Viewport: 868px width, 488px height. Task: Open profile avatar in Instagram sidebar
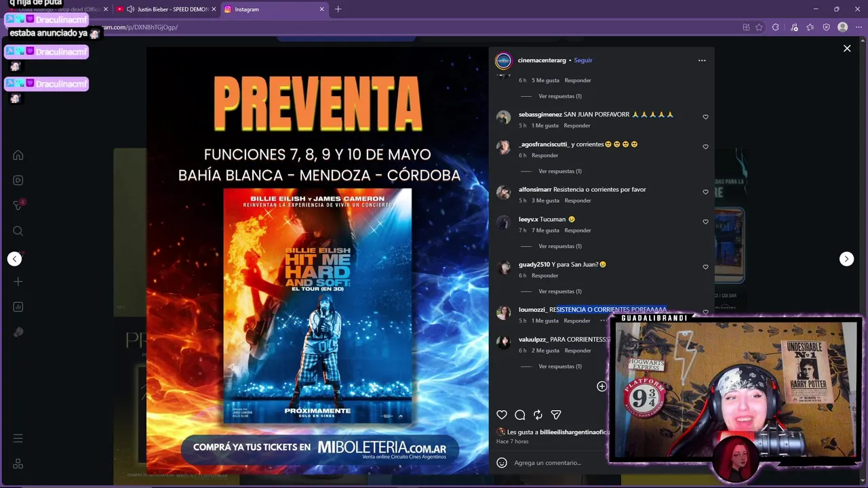(x=18, y=332)
